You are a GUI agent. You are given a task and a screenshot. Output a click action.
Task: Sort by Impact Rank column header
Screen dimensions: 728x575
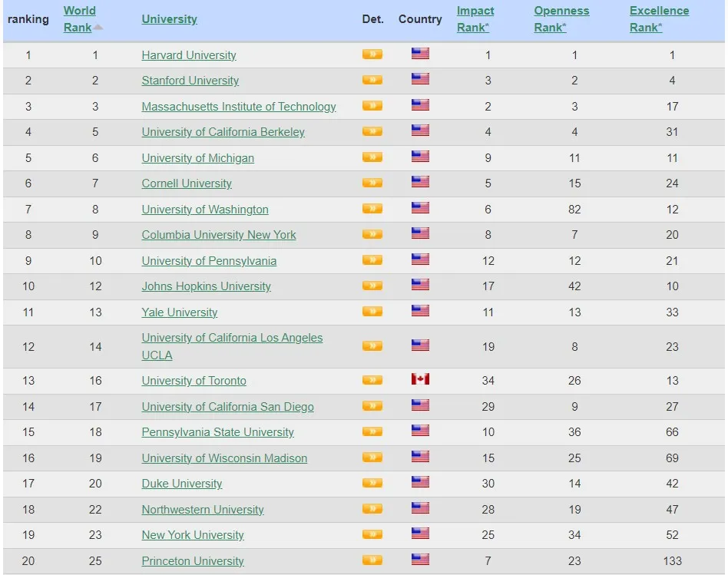475,19
